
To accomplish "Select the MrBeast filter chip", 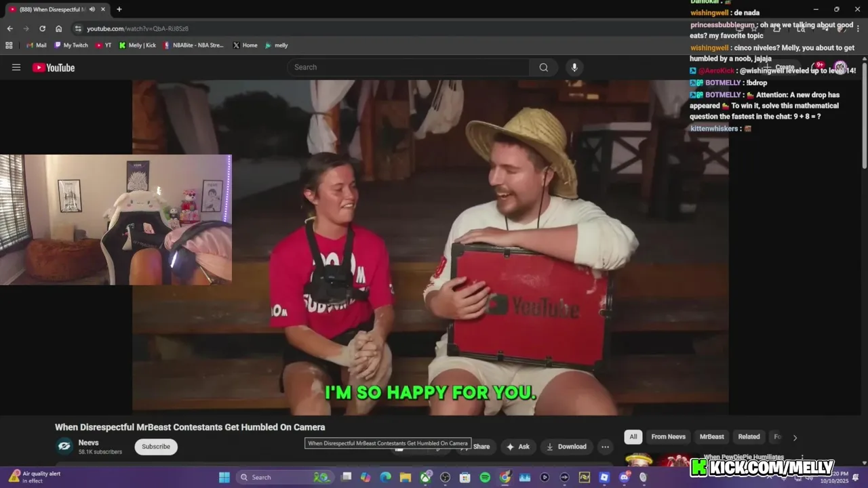I will tap(712, 436).
